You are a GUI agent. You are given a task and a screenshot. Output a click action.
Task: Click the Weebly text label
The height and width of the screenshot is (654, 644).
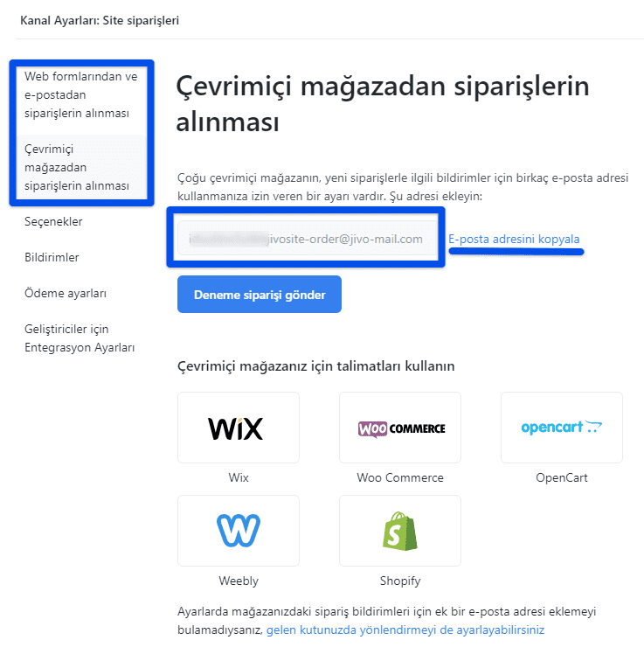[239, 581]
